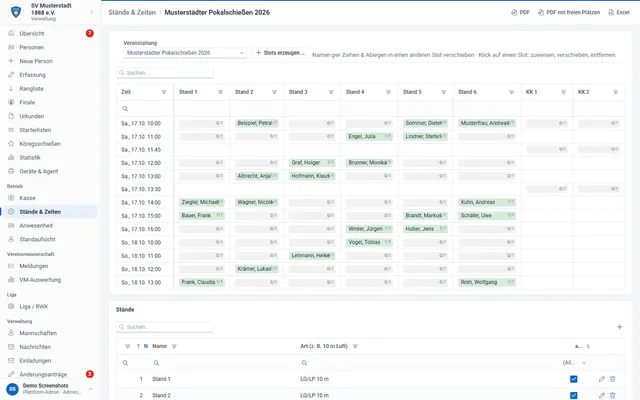
Task: Export the schedule as PDF
Action: click(520, 13)
